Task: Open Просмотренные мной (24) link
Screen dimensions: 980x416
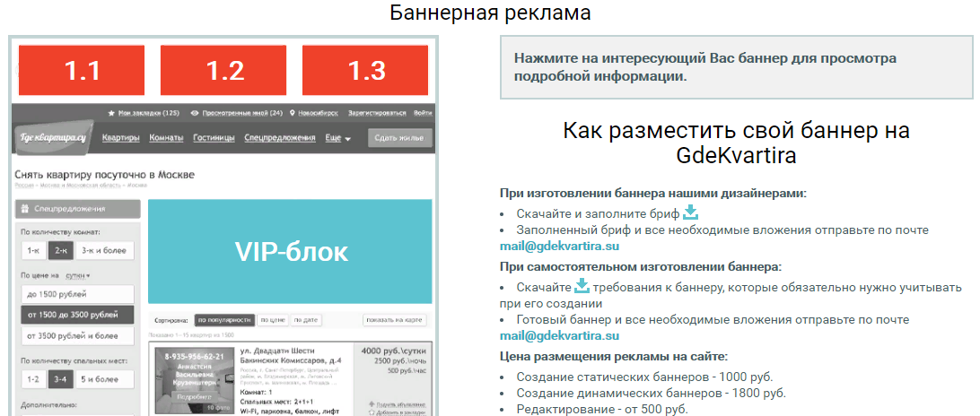Action: click(x=242, y=114)
